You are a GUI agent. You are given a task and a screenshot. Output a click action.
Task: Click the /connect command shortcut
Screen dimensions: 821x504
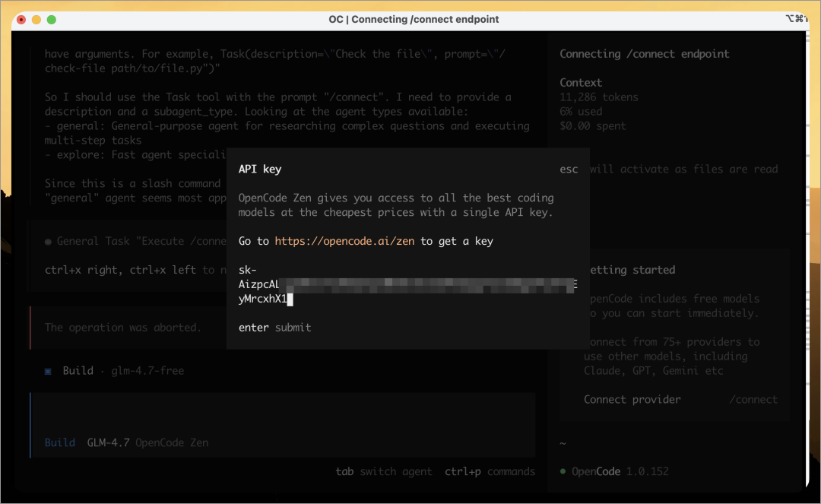tap(753, 399)
